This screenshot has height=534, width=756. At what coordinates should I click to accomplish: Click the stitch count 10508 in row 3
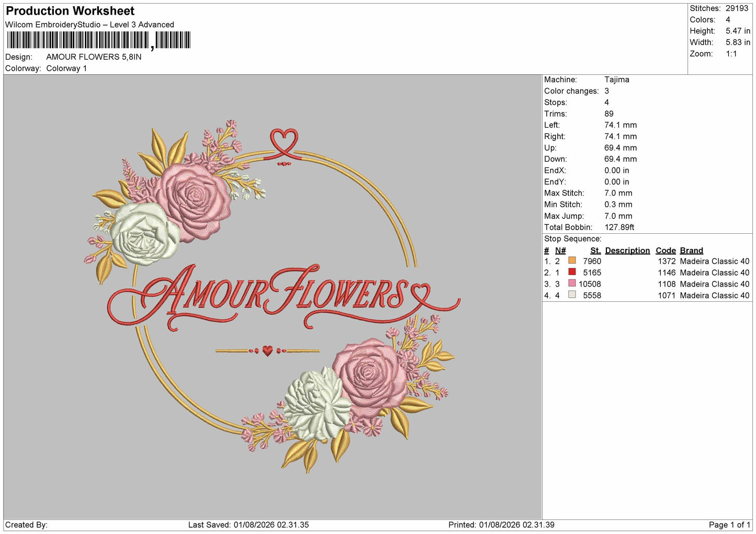590,284
